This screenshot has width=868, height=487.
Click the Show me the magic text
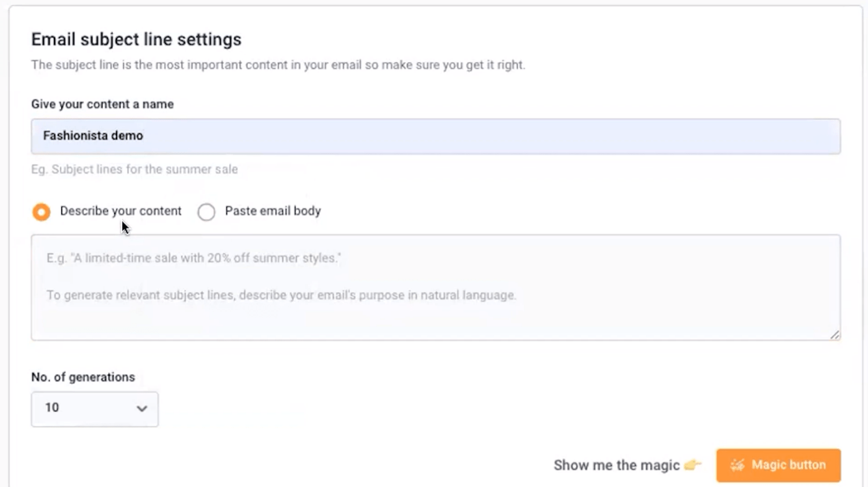pos(617,465)
